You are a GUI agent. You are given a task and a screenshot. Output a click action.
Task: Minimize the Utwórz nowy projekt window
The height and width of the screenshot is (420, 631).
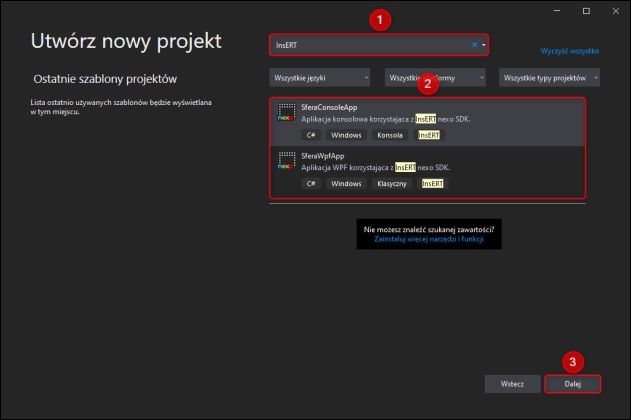pyautogui.click(x=557, y=11)
